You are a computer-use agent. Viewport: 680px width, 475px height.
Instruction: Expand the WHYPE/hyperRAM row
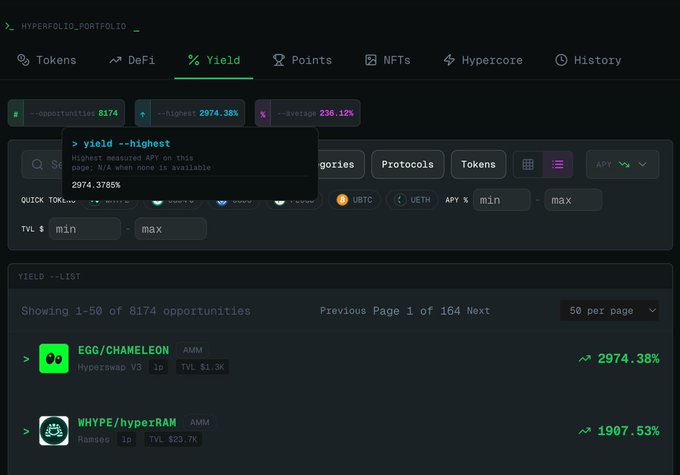click(26, 432)
